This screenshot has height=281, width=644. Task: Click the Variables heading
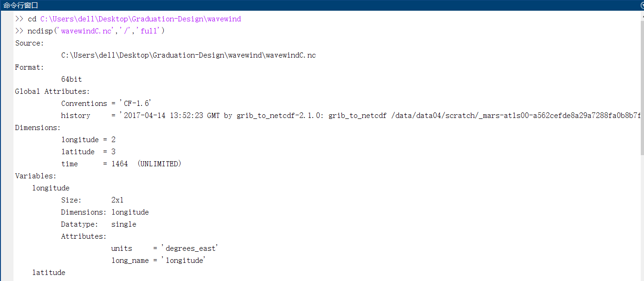[x=36, y=176]
